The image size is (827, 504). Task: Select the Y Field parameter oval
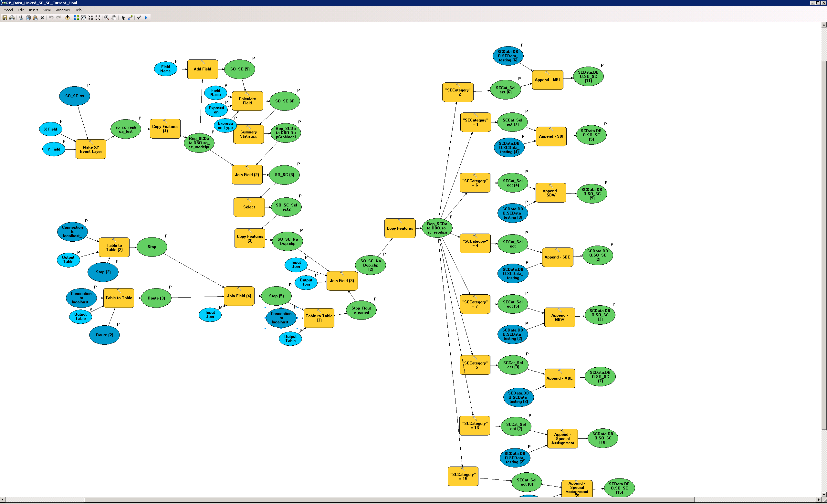[54, 149]
